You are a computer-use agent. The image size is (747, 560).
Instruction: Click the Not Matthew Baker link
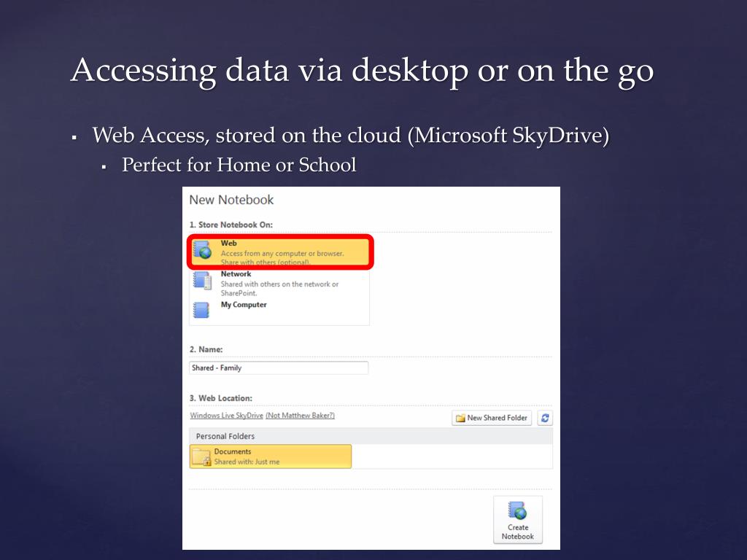point(300,415)
